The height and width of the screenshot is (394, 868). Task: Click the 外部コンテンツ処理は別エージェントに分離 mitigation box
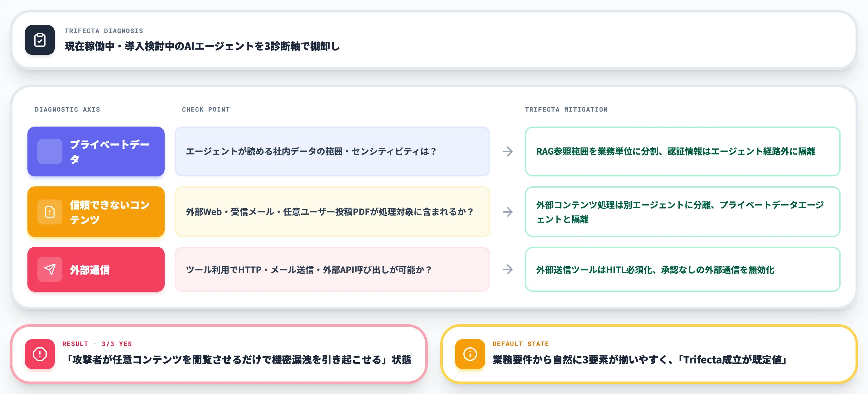click(x=683, y=212)
